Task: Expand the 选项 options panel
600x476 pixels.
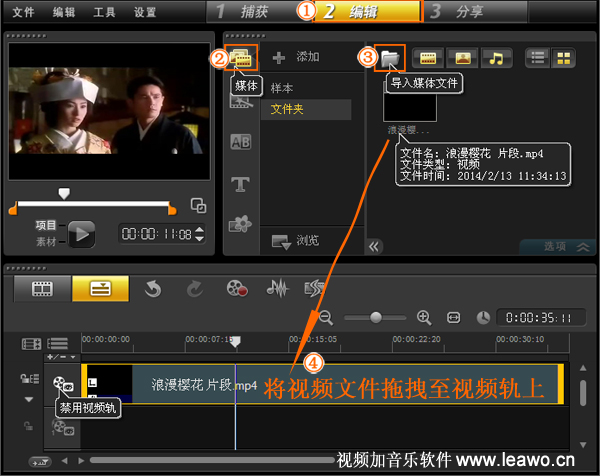Action: tap(559, 247)
